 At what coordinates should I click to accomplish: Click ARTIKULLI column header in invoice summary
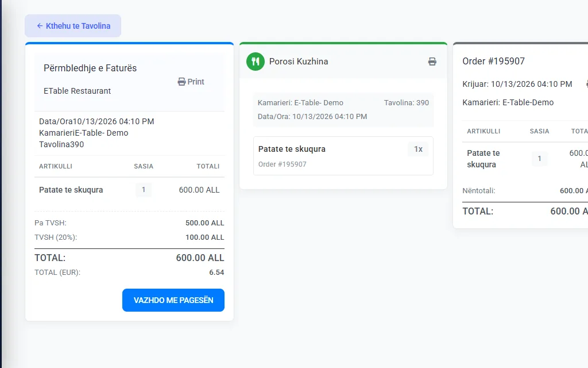56,166
